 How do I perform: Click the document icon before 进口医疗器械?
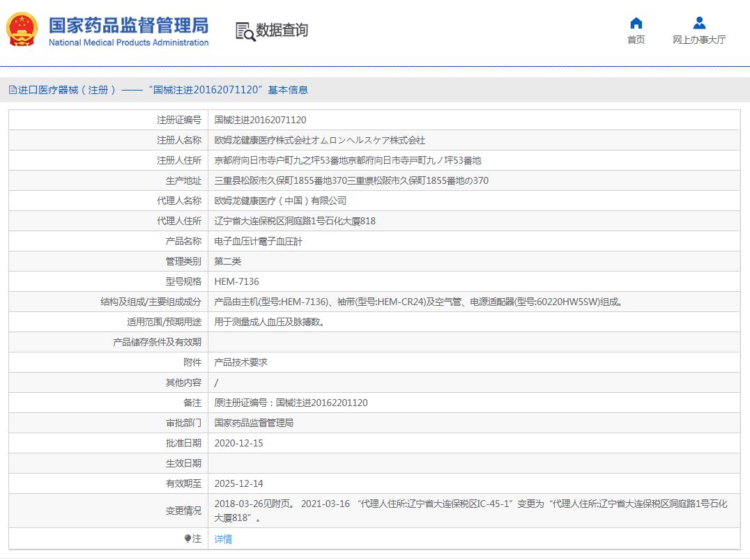pyautogui.click(x=13, y=90)
